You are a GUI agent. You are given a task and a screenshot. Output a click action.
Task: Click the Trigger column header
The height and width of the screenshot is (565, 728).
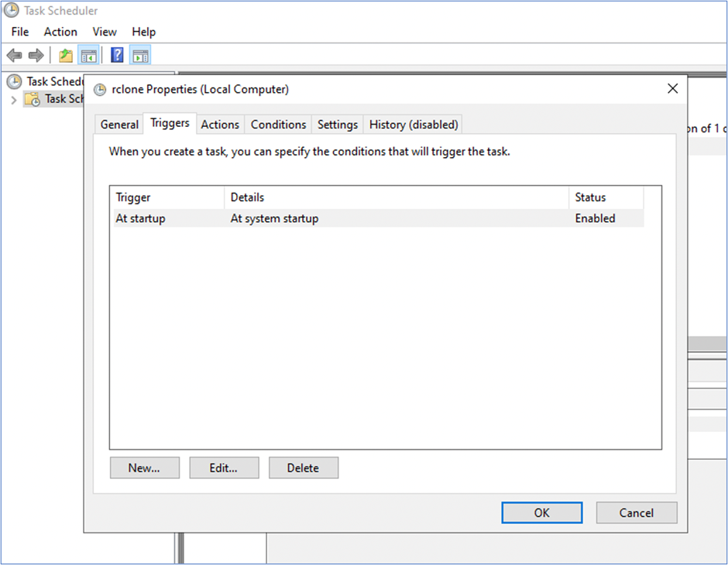pos(132,197)
